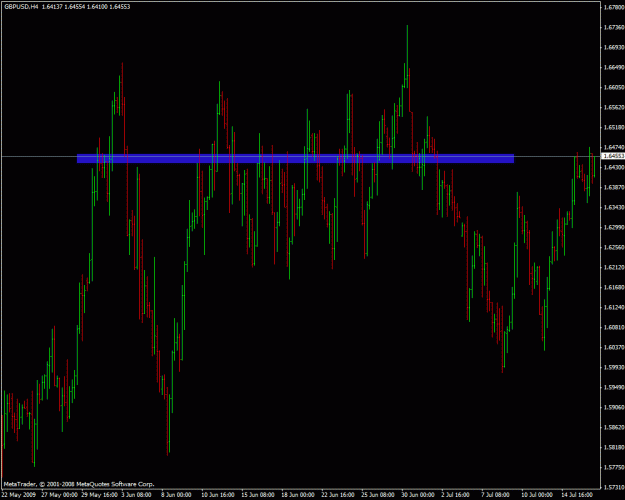The height and width of the screenshot is (500, 625).
Task: Click the 1.65180 price axis label
Action: point(614,127)
